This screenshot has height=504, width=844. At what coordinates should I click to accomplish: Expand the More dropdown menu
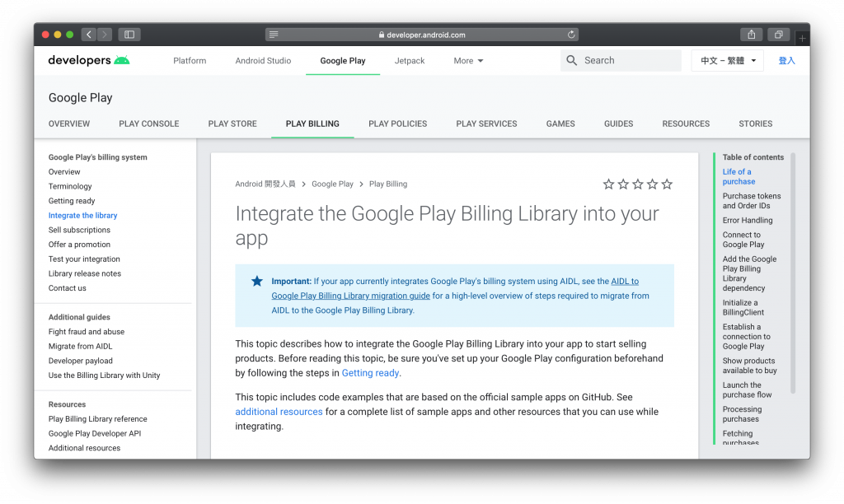[x=468, y=61]
